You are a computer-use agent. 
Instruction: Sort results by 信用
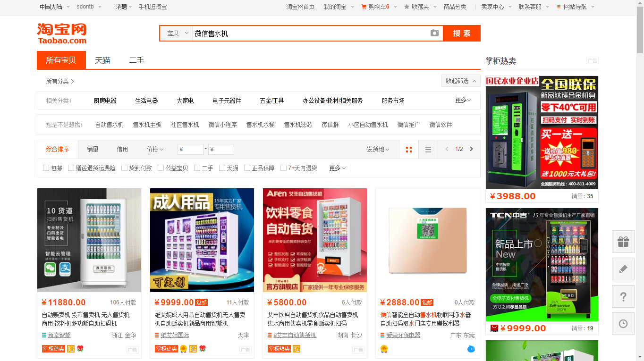click(122, 149)
